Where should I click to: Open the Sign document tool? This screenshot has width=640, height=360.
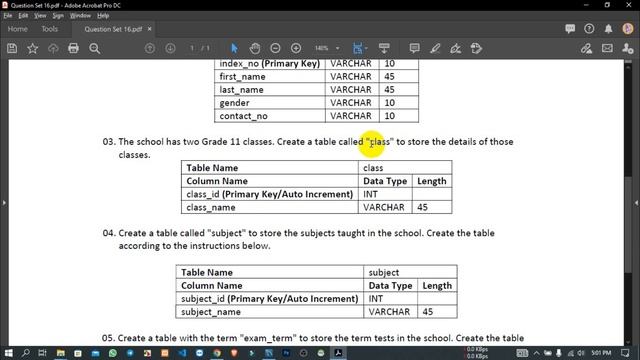(456, 48)
